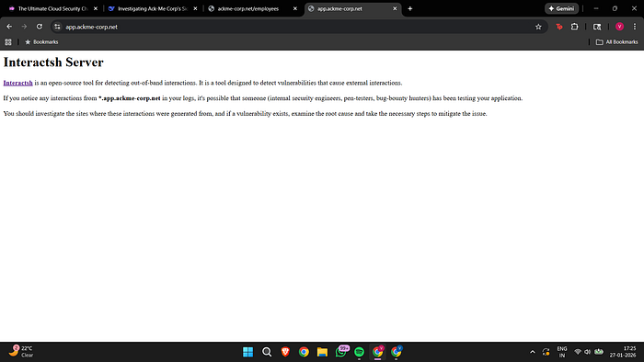Click the bold *.app.ackme-corp.net text

pos(130,98)
